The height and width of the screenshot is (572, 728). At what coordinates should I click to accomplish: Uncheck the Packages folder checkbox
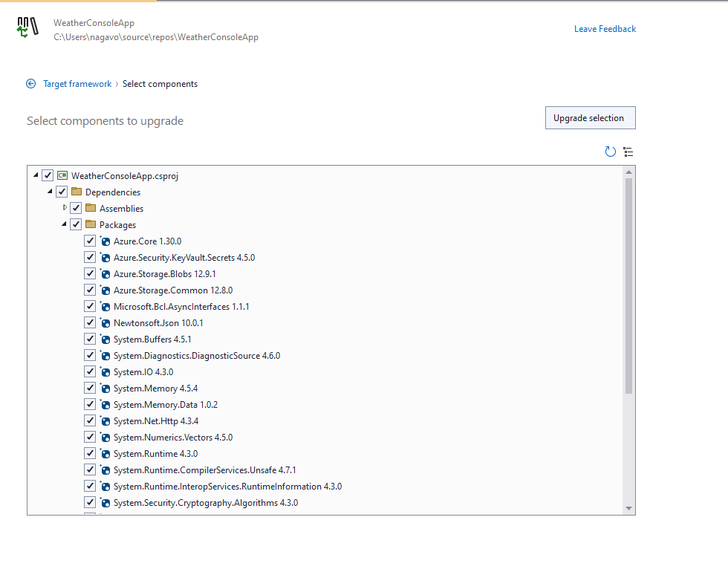click(x=76, y=224)
